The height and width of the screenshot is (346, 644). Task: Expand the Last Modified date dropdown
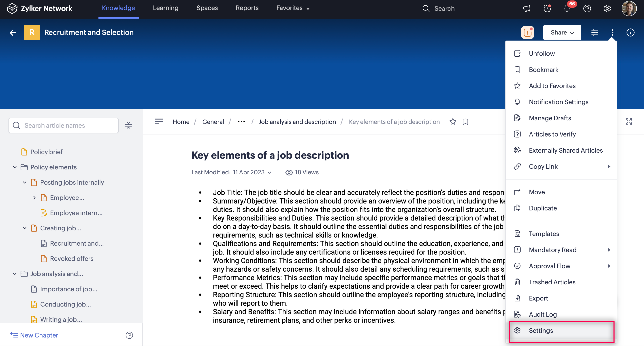(x=269, y=173)
